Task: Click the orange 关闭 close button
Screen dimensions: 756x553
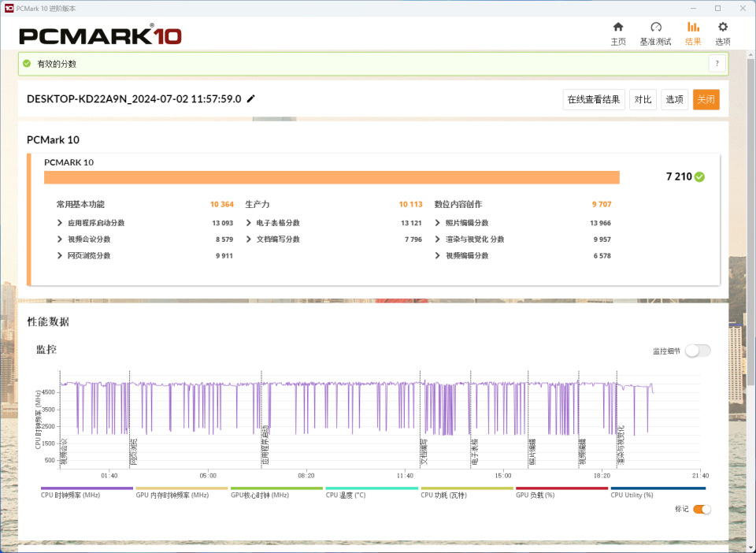Action: pyautogui.click(x=706, y=100)
